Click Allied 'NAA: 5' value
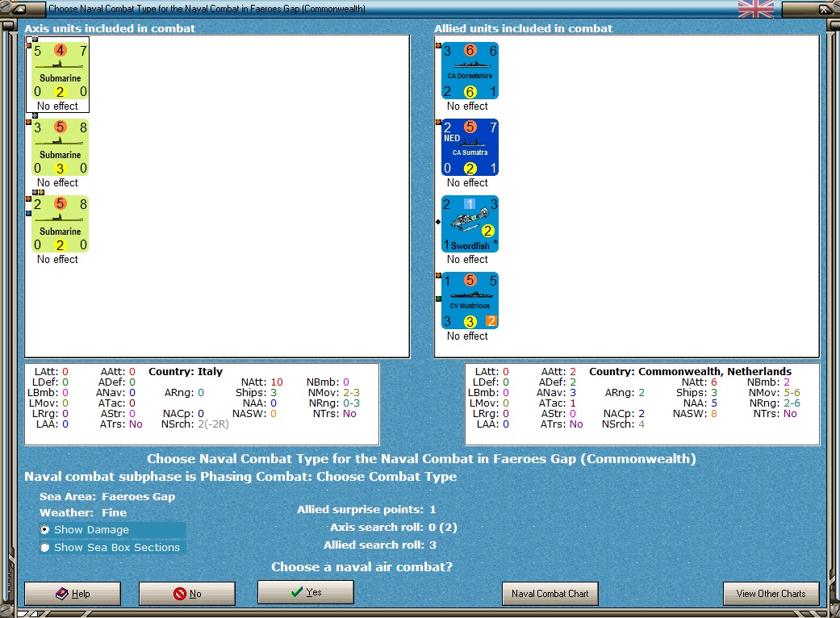The width and height of the screenshot is (840, 618). point(700,403)
